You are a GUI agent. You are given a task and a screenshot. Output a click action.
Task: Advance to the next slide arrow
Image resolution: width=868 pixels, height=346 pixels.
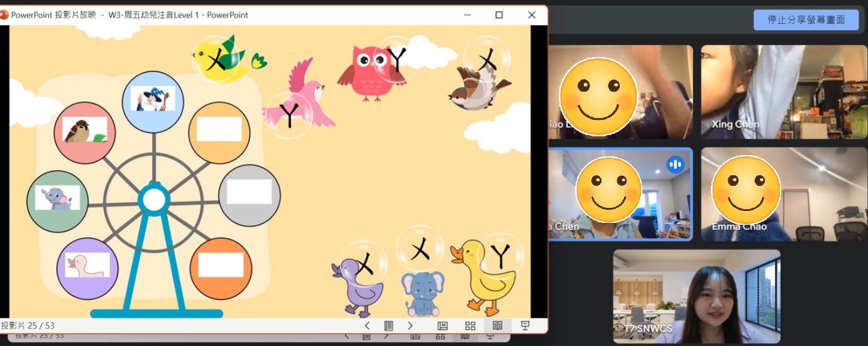pyautogui.click(x=410, y=325)
